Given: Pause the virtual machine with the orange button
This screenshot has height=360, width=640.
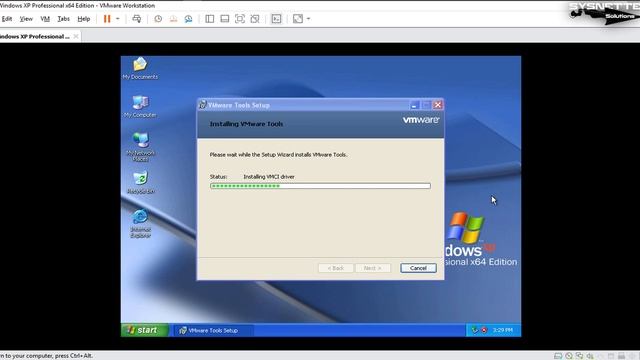Looking at the screenshot, I should click(107, 19).
